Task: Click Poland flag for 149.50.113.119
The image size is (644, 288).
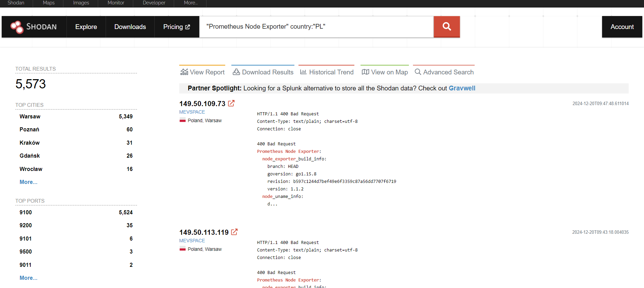Action: [183, 249]
